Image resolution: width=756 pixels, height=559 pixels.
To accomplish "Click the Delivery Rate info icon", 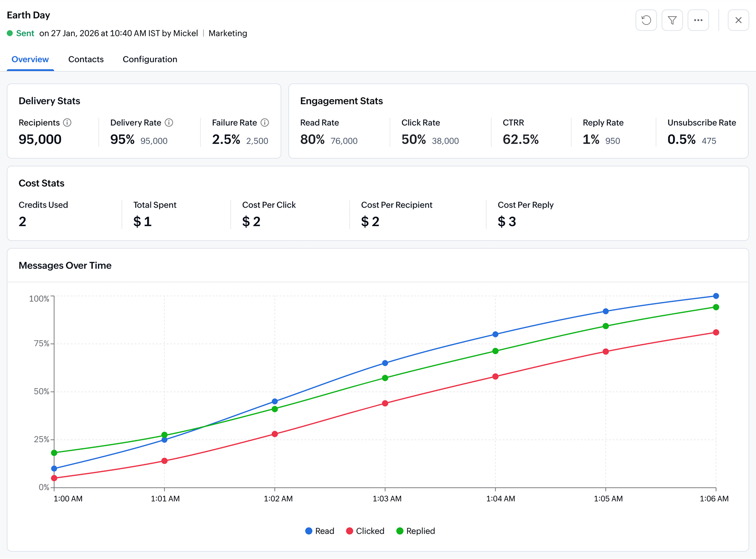I will click(169, 123).
